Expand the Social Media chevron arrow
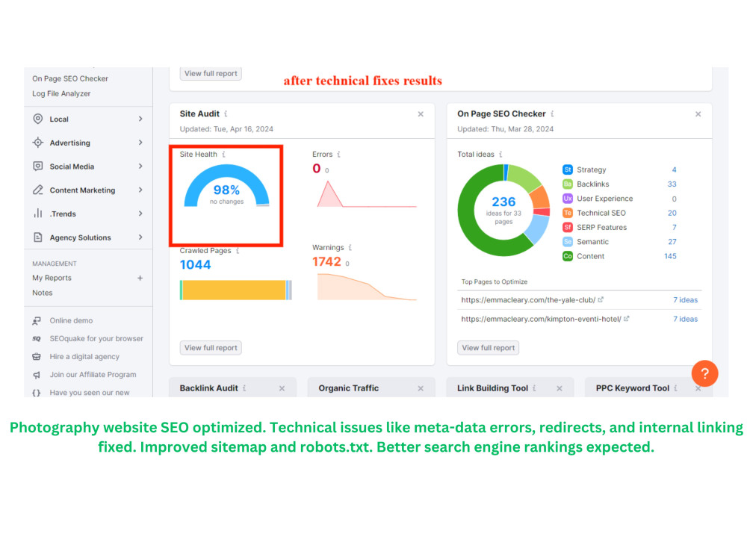The height and width of the screenshot is (560, 747). (x=140, y=167)
